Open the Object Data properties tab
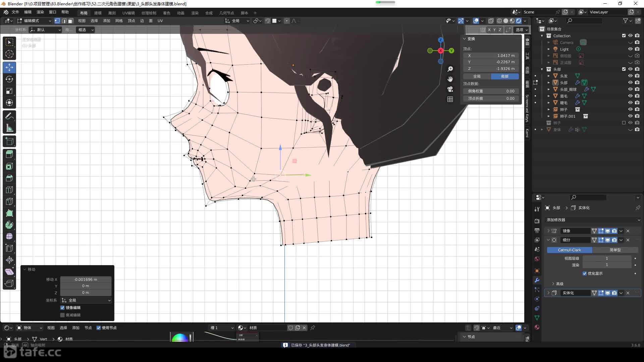The image size is (644, 362). [537, 318]
